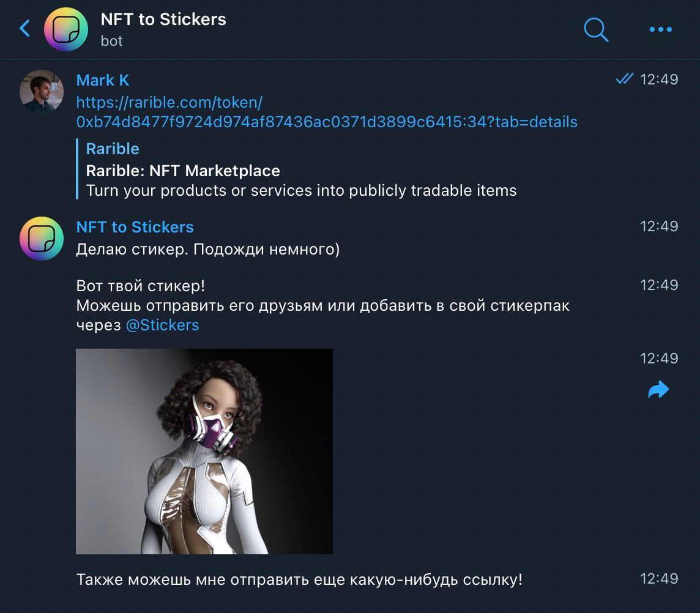
Task: Select the message starting 'Вот твой стикер!'
Action: pyautogui.click(x=322, y=305)
